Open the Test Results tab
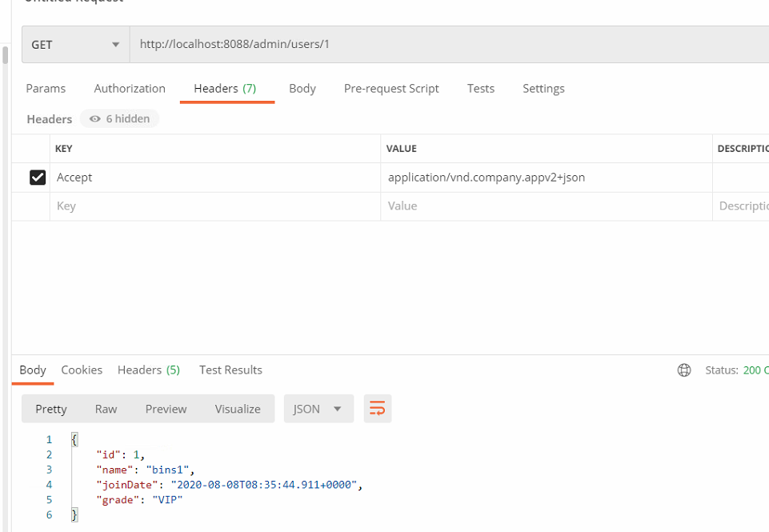 230,370
